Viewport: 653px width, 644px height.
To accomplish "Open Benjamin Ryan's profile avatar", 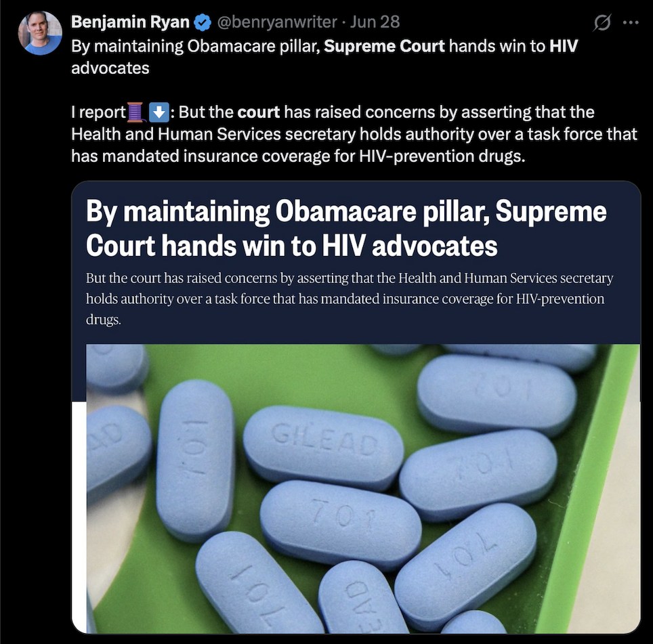I will 40,33.
